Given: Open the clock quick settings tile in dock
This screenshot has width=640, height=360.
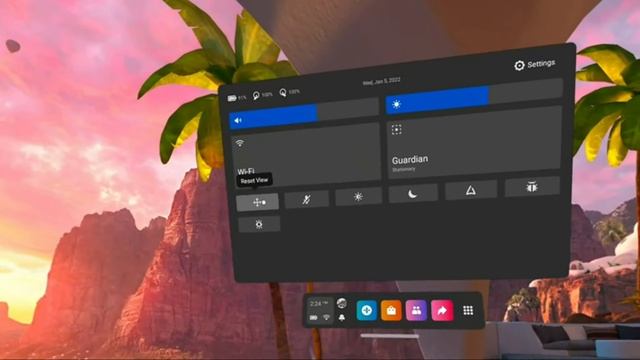Looking at the screenshot, I should [320, 310].
